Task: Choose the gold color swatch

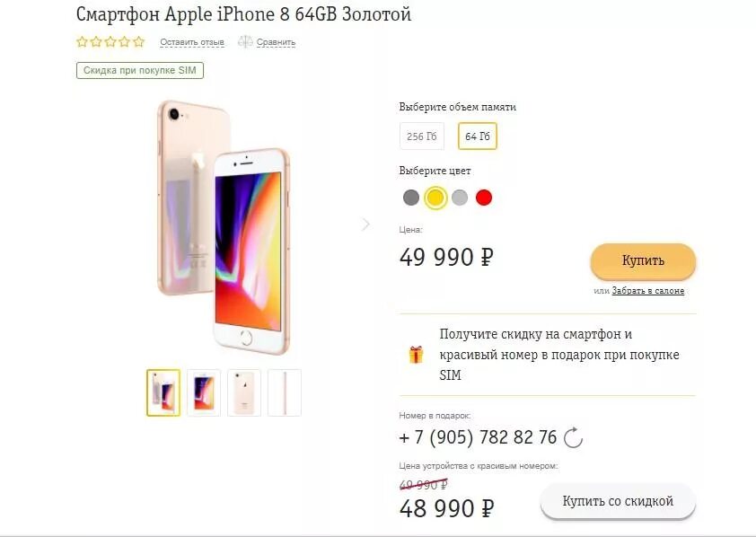Action: click(x=435, y=198)
